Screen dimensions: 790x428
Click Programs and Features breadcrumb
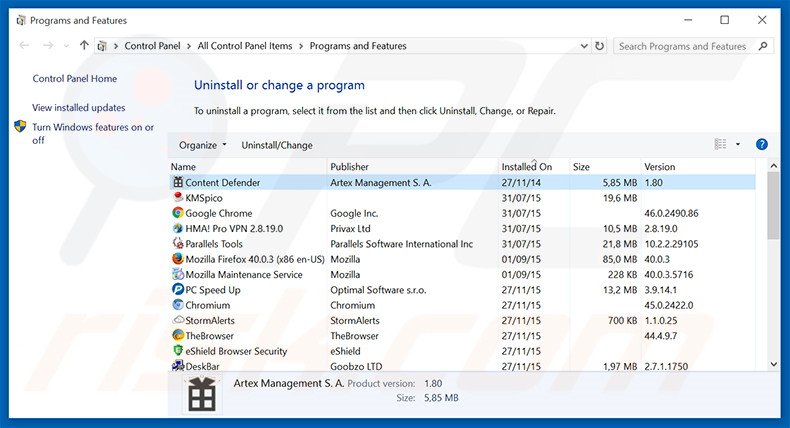[358, 46]
